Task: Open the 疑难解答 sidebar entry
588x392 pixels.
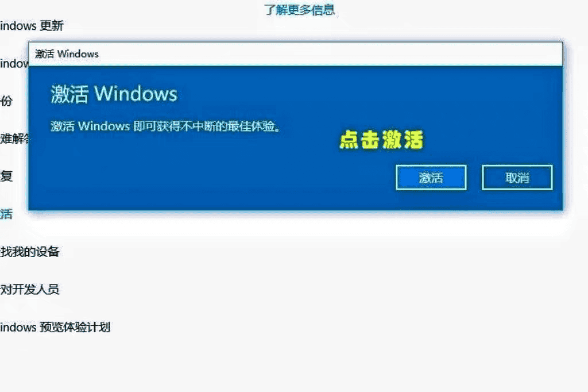Action: 14,139
